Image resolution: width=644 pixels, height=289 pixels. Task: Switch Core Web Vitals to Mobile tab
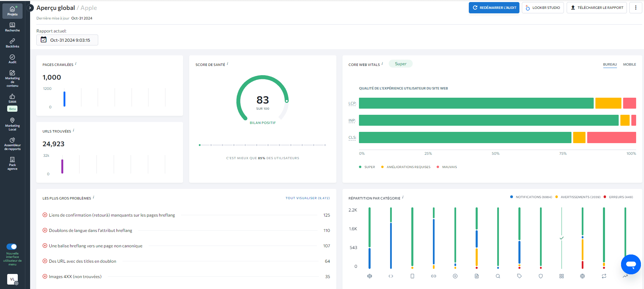pos(629,65)
